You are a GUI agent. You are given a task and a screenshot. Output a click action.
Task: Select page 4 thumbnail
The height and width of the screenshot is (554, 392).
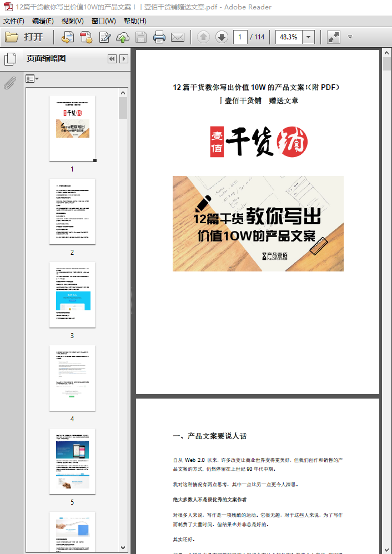(x=73, y=378)
